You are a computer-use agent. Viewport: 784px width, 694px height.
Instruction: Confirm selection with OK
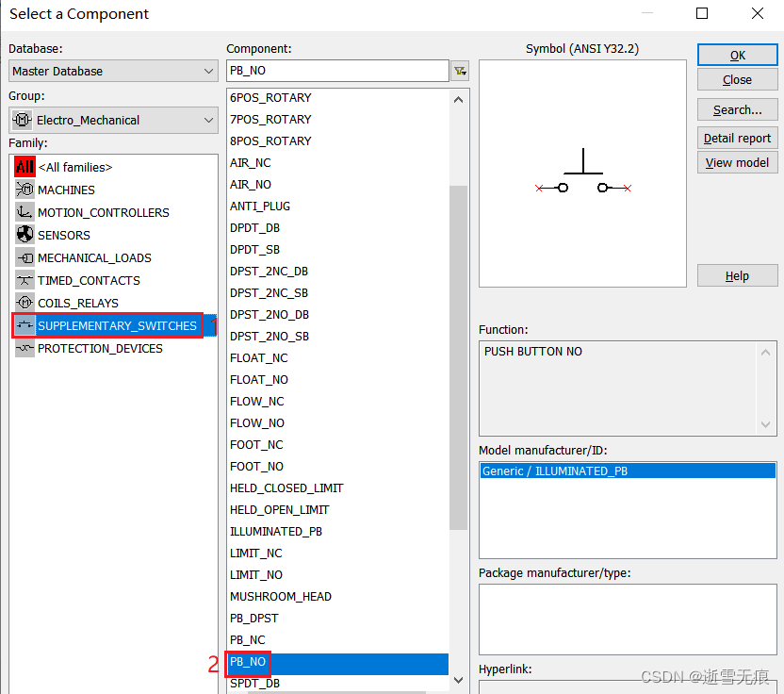(x=737, y=55)
